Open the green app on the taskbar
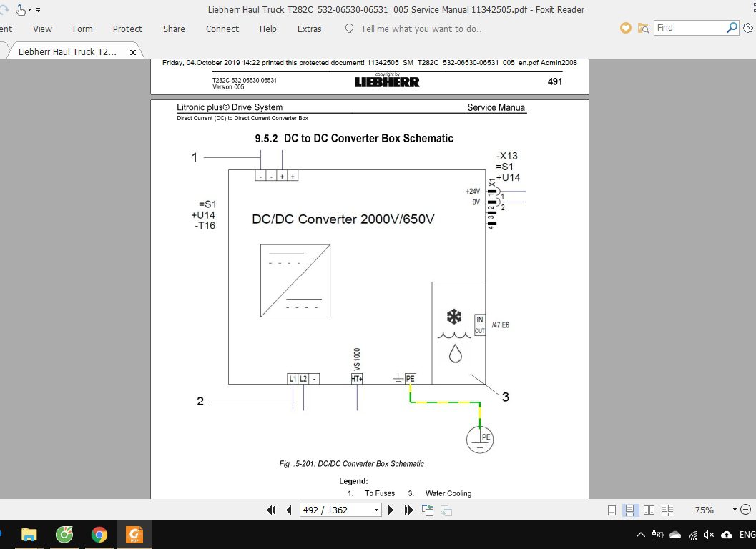The image size is (756, 549). coord(64,535)
